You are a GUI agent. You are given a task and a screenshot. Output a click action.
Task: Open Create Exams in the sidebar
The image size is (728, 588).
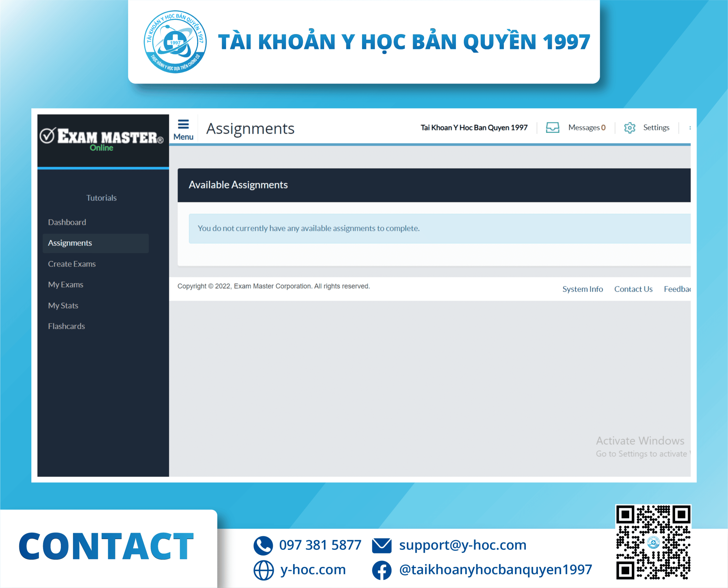tap(72, 264)
